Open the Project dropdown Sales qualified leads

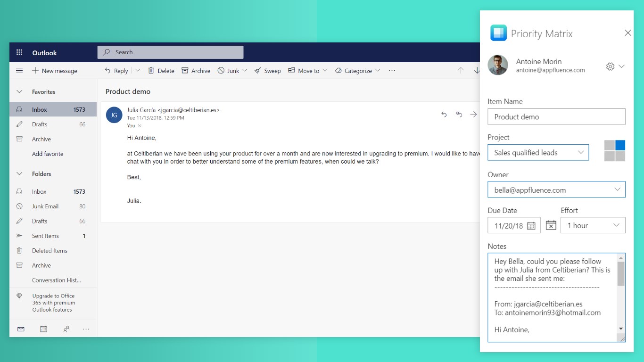click(538, 152)
